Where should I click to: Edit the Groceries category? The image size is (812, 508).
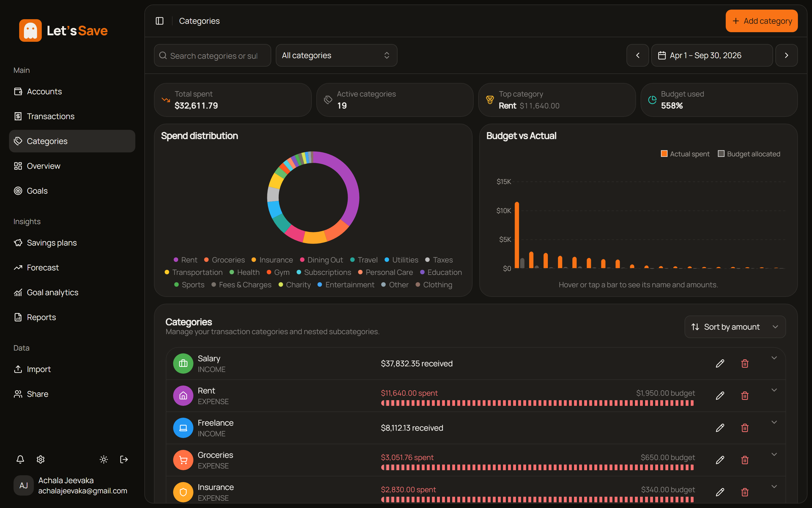click(x=720, y=460)
